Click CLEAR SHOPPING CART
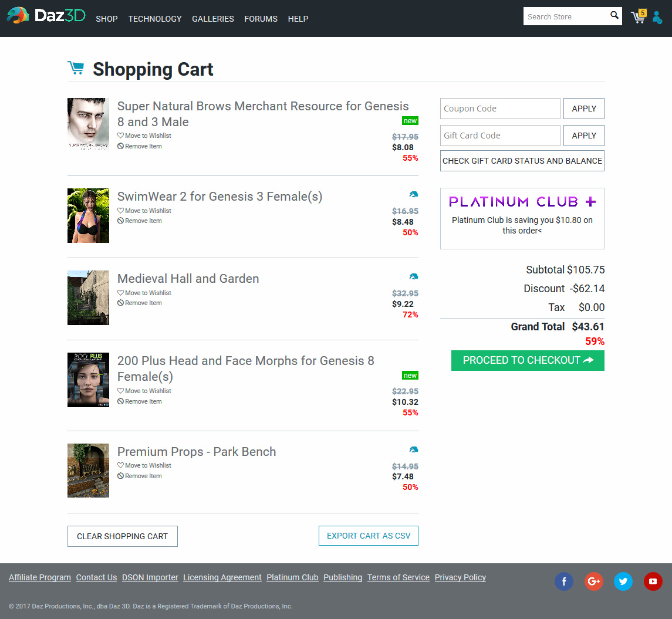 coord(122,536)
